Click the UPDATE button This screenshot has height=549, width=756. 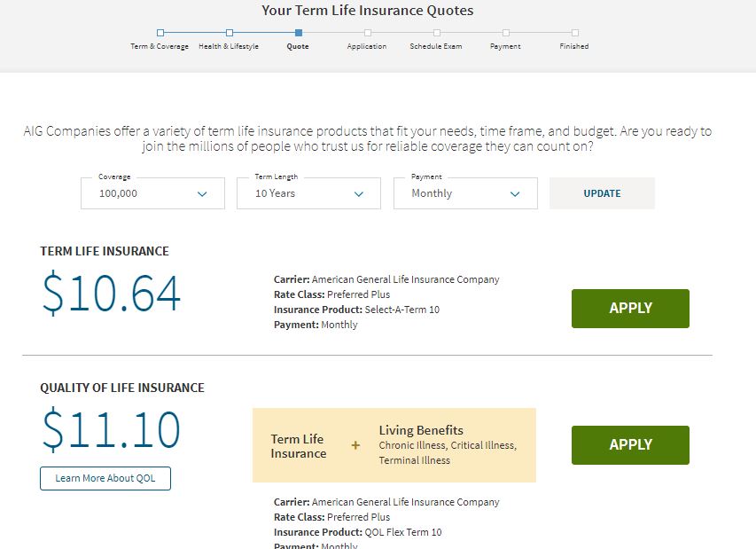tap(602, 192)
